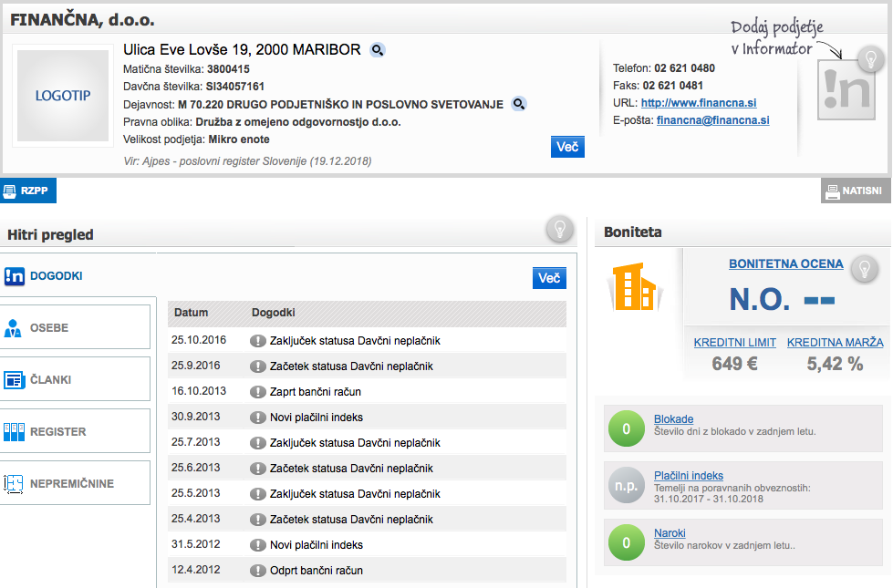This screenshot has height=588, width=893.
Task: Click the lightbulb hint in Hitri pregled header
Action: pyautogui.click(x=560, y=230)
